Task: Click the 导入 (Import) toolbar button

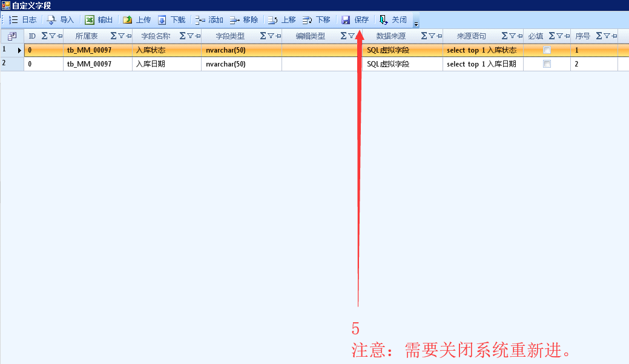Action: point(61,20)
